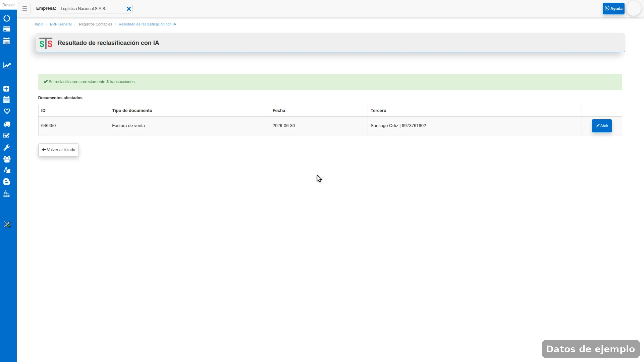The image size is (644, 362).
Task: Open the Resultado de reclasificación breadcrumb
Action: pos(147,24)
